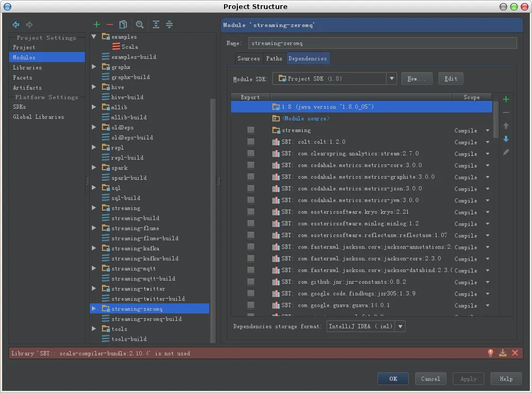Open the Module SDK dropdown

[391, 78]
